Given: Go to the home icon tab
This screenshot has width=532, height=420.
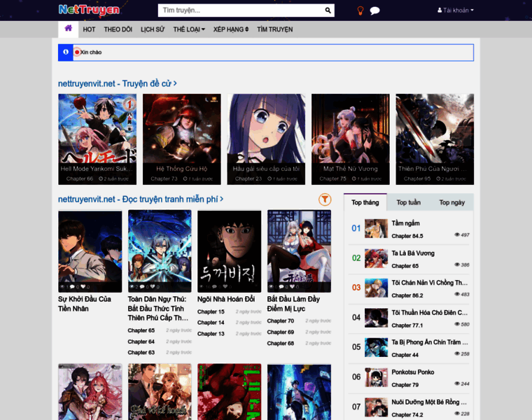Looking at the screenshot, I should [68, 29].
